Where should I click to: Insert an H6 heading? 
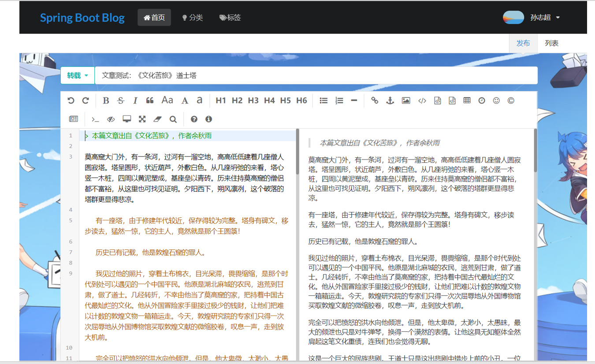point(301,100)
